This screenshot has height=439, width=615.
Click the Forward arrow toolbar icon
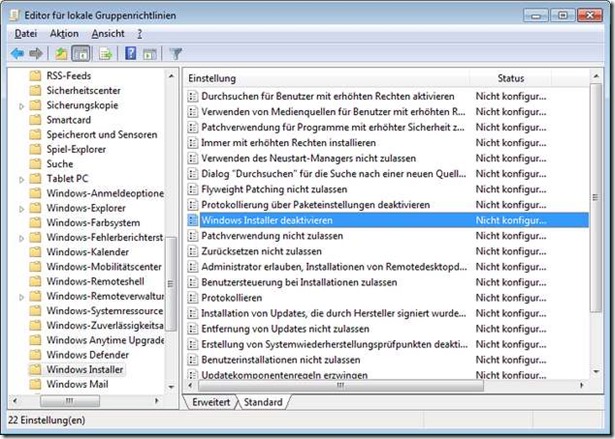pyautogui.click(x=36, y=53)
